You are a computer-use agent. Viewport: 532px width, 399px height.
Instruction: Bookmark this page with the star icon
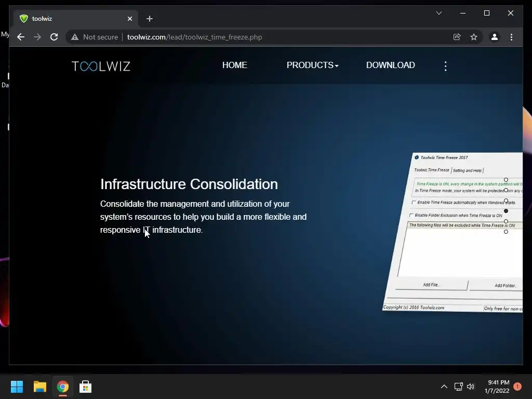[474, 37]
